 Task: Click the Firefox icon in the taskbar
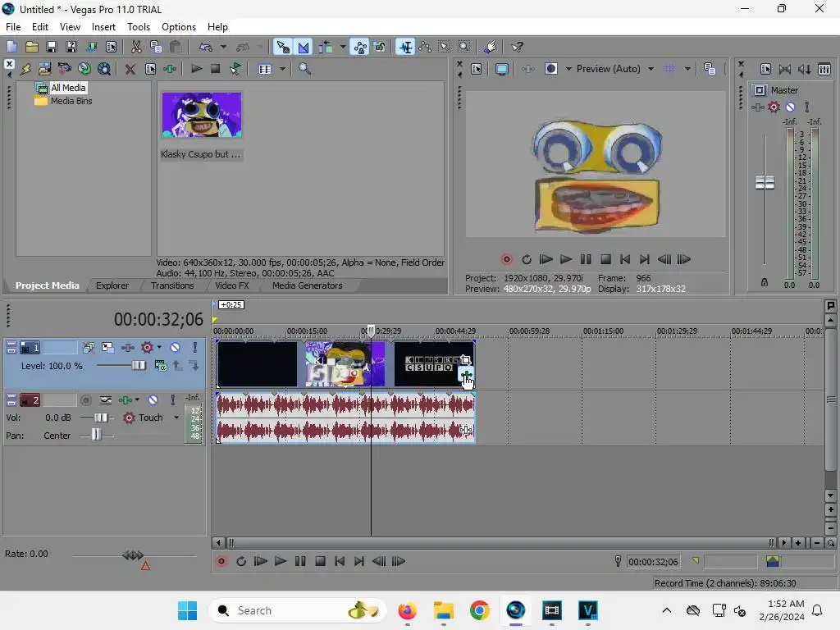[x=408, y=610]
